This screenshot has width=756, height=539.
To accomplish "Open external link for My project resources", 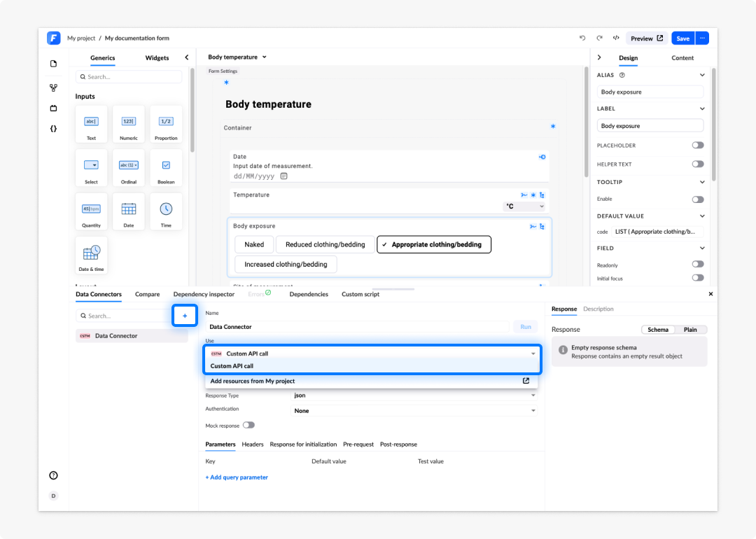I will (x=526, y=381).
